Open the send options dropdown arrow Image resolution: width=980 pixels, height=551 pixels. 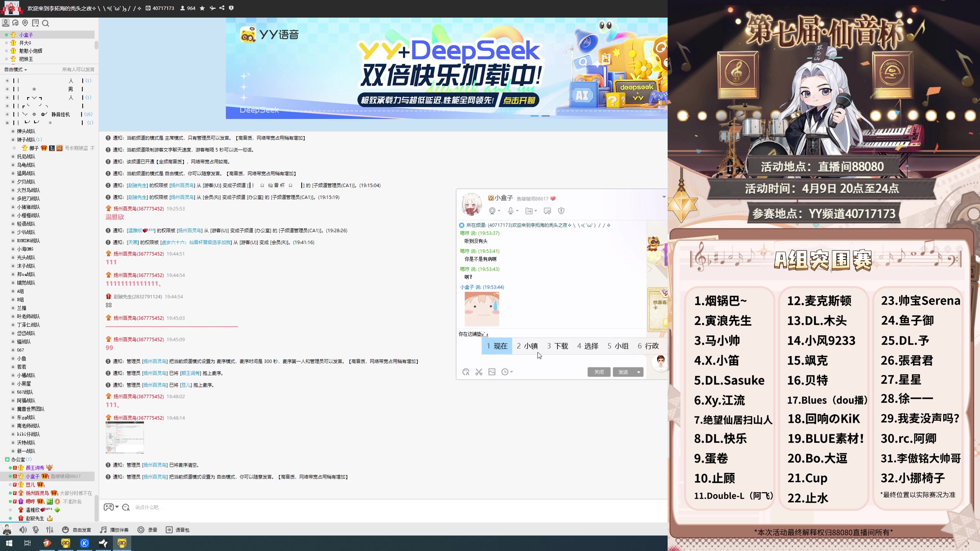[639, 372]
